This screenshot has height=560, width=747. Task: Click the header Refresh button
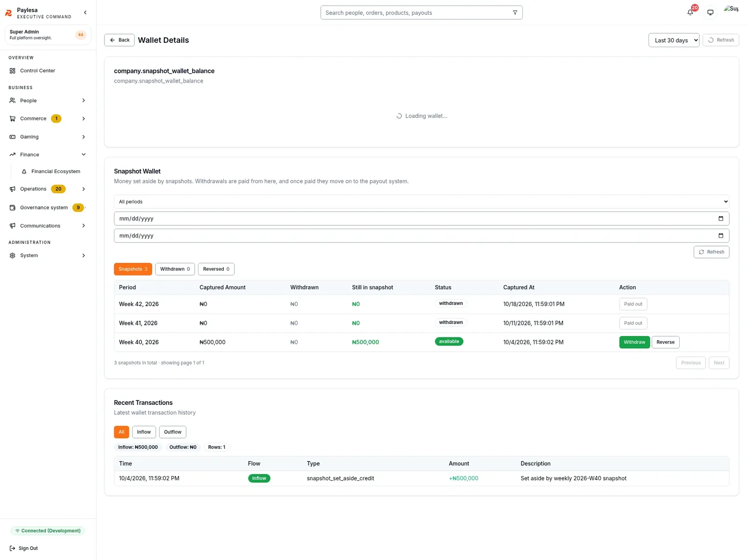click(x=721, y=40)
